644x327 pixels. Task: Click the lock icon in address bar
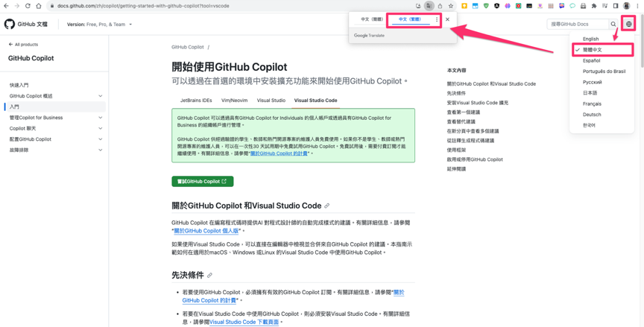[53, 6]
